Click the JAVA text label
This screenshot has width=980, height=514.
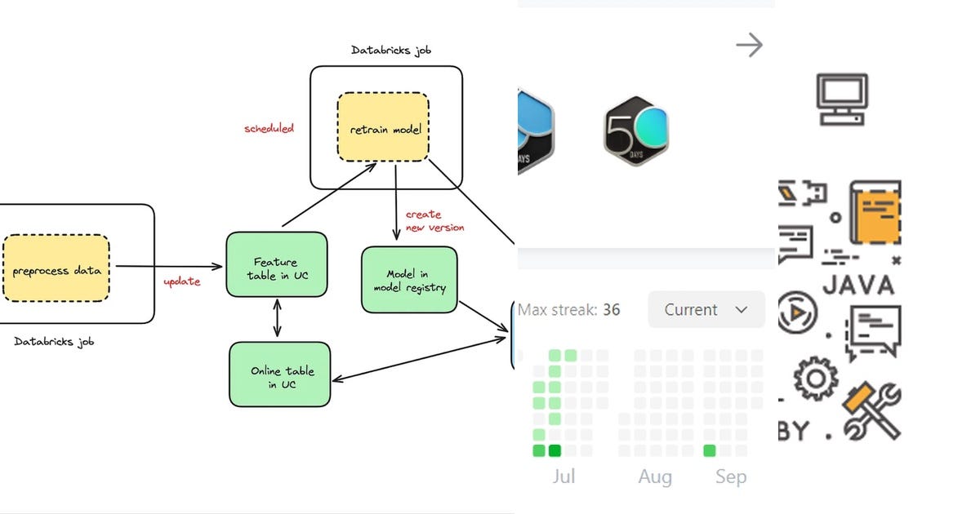(x=857, y=285)
